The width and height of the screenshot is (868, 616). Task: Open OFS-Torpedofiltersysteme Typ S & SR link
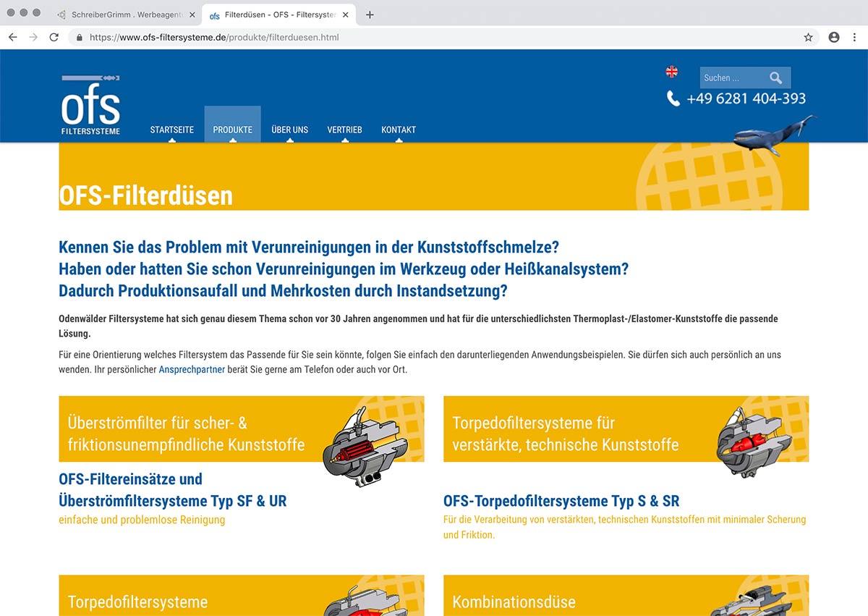(561, 501)
